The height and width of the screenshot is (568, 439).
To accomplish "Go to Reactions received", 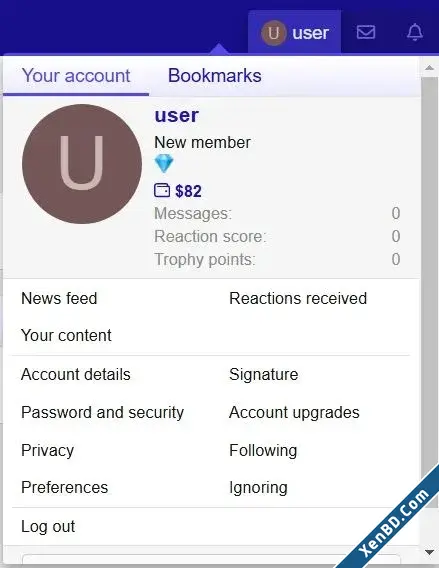I will (298, 298).
